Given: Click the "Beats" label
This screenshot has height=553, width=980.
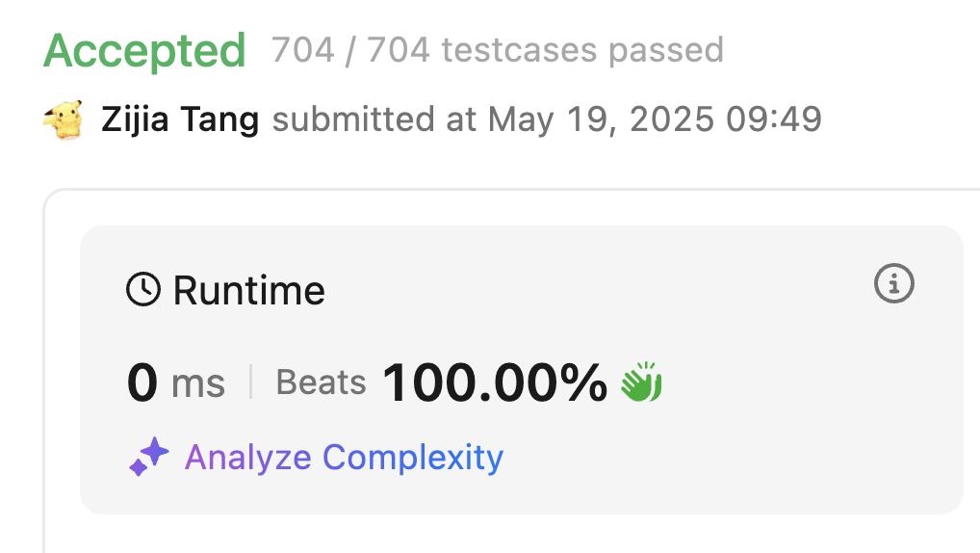Looking at the screenshot, I should click(321, 382).
